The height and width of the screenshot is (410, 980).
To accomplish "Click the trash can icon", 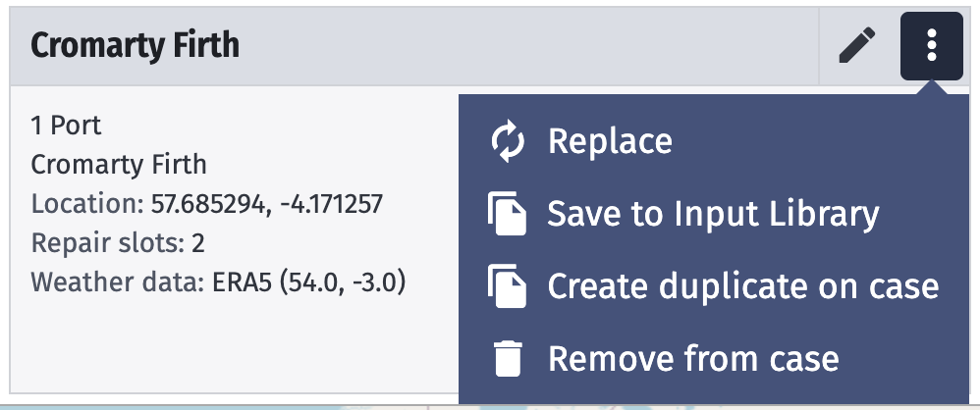I will (508, 358).
